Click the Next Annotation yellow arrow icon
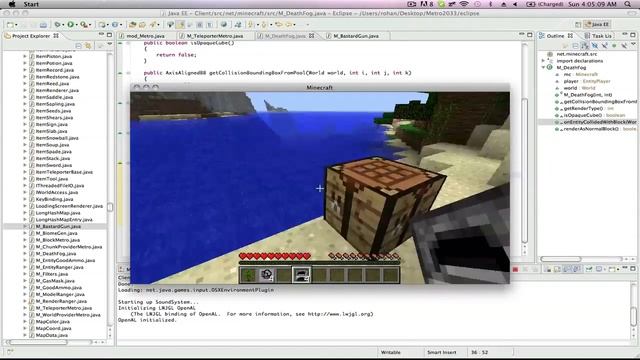 251,25
